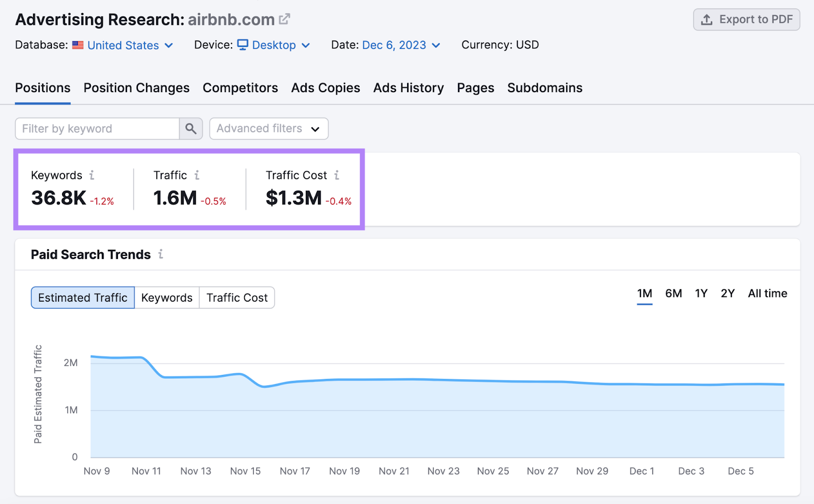Open Paid Search Trends info icon

click(161, 254)
